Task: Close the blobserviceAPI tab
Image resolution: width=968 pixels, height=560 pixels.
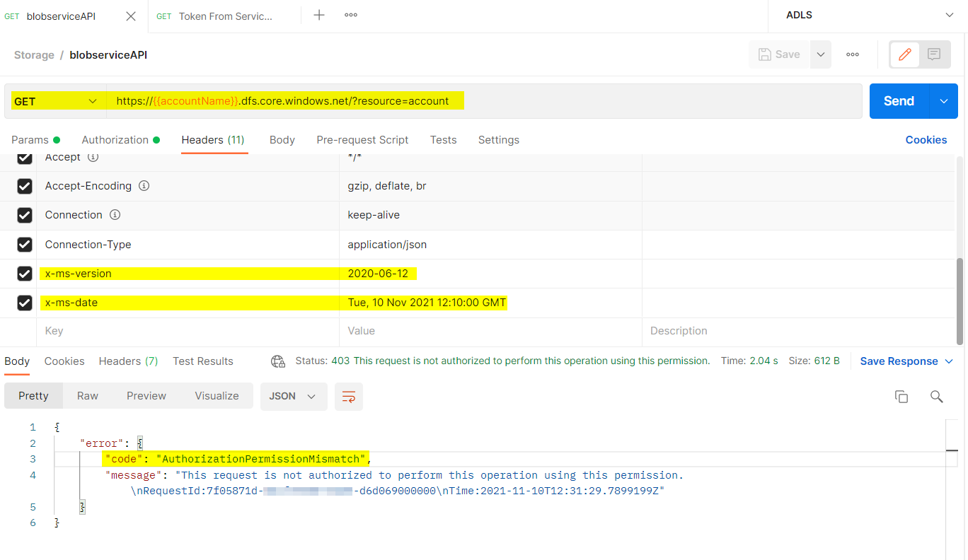Action: pos(131,16)
